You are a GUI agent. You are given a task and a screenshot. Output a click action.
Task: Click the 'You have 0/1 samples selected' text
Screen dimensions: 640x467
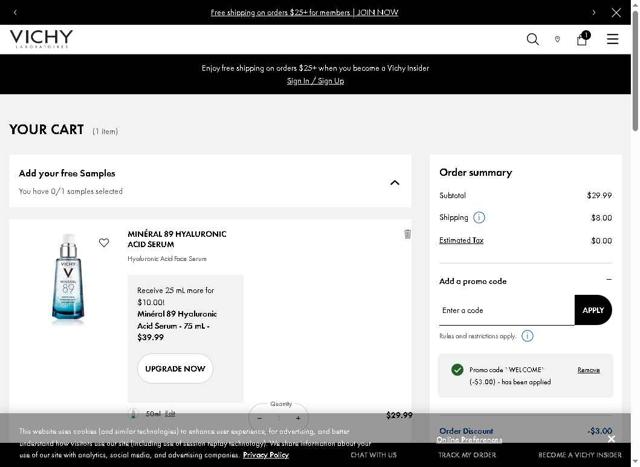70,191
